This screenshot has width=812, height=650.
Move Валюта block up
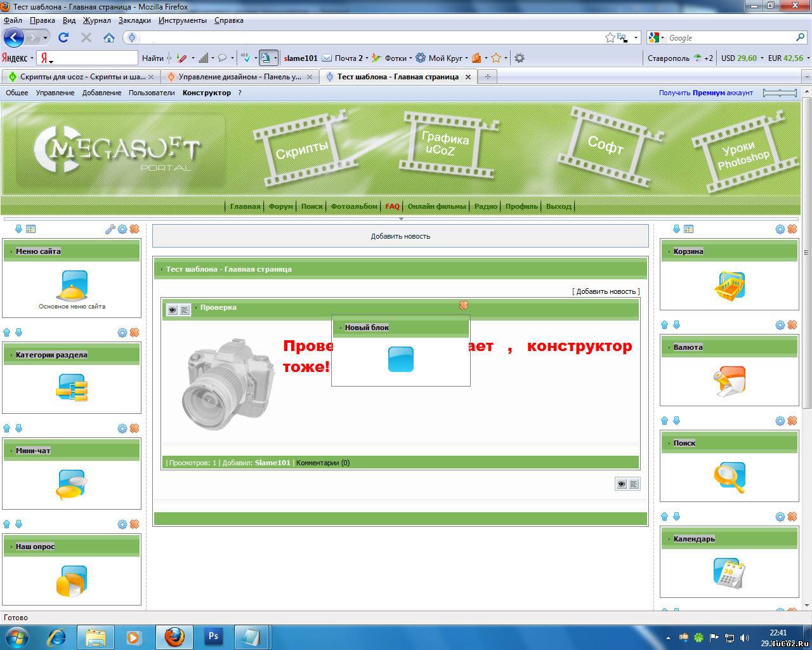tap(665, 325)
